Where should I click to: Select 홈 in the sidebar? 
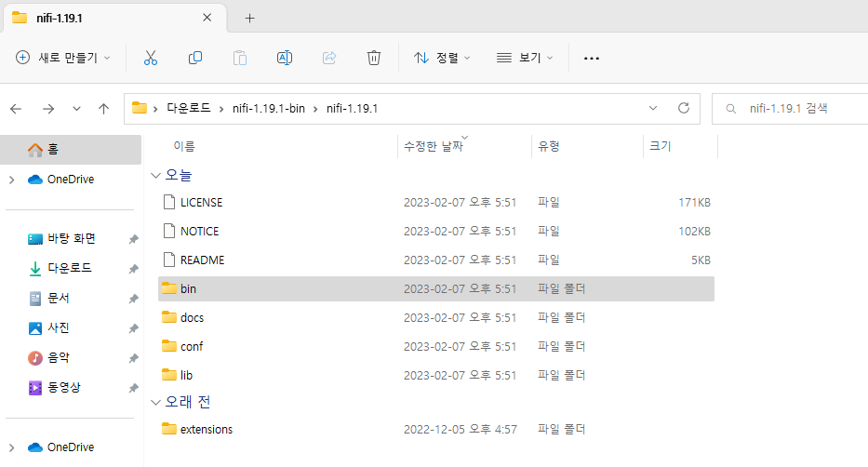71,150
